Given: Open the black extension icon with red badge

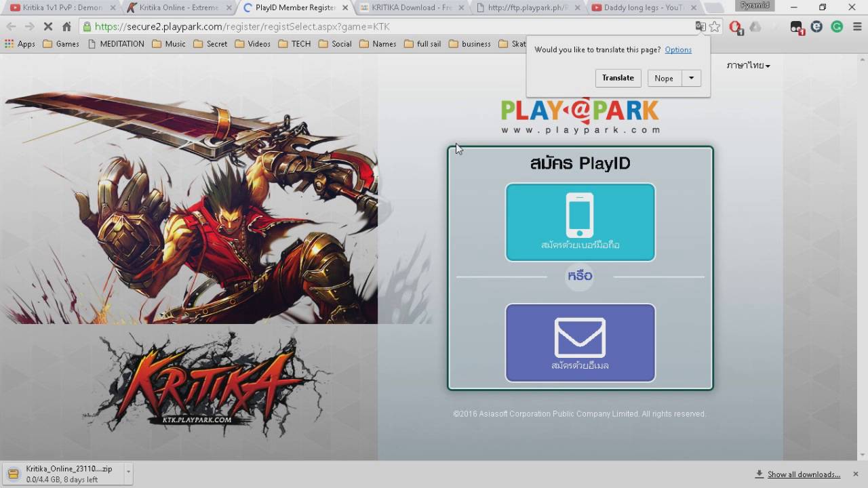Looking at the screenshot, I should 797,27.
